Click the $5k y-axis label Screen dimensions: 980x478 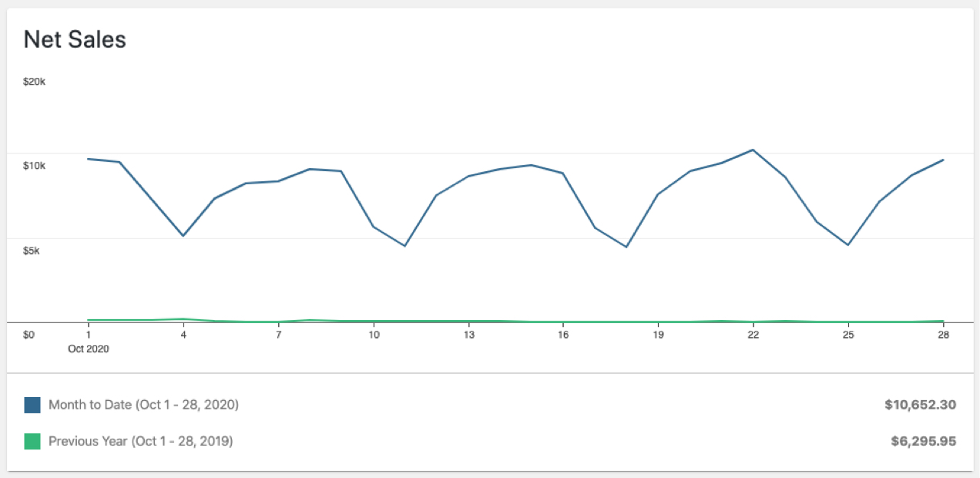32,251
